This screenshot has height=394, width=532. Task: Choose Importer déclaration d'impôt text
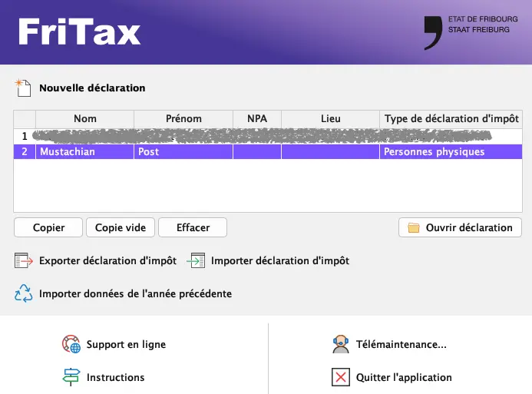coord(280,260)
